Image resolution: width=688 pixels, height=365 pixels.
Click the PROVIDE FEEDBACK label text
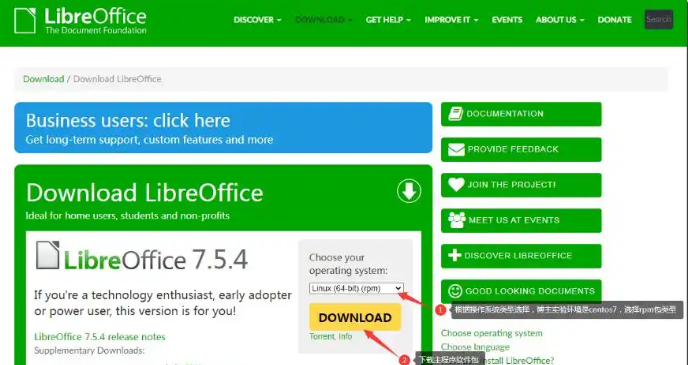pyautogui.click(x=513, y=150)
